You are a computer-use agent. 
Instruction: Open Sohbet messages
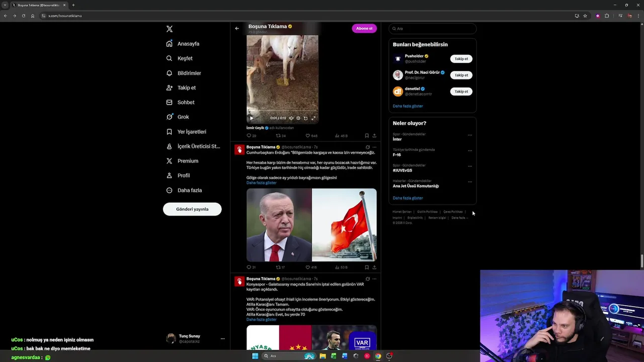pyautogui.click(x=180, y=102)
